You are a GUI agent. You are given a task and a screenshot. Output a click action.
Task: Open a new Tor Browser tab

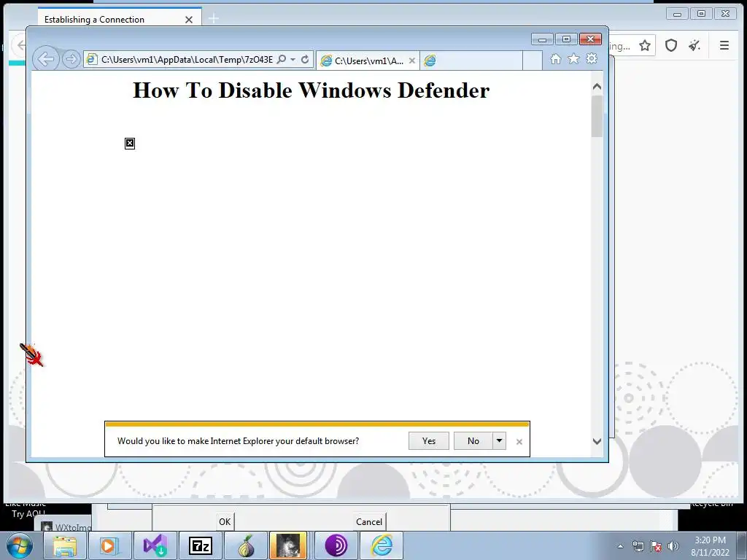coord(214,19)
